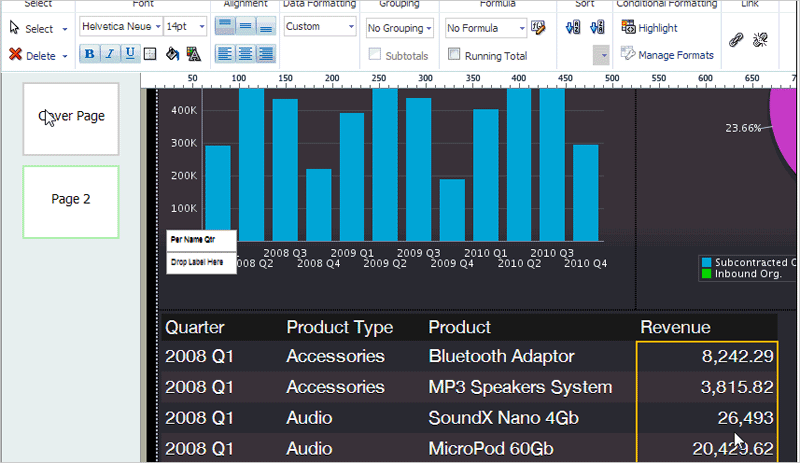800x463 pixels.
Task: Open the Delete menu
Action: click(40, 56)
